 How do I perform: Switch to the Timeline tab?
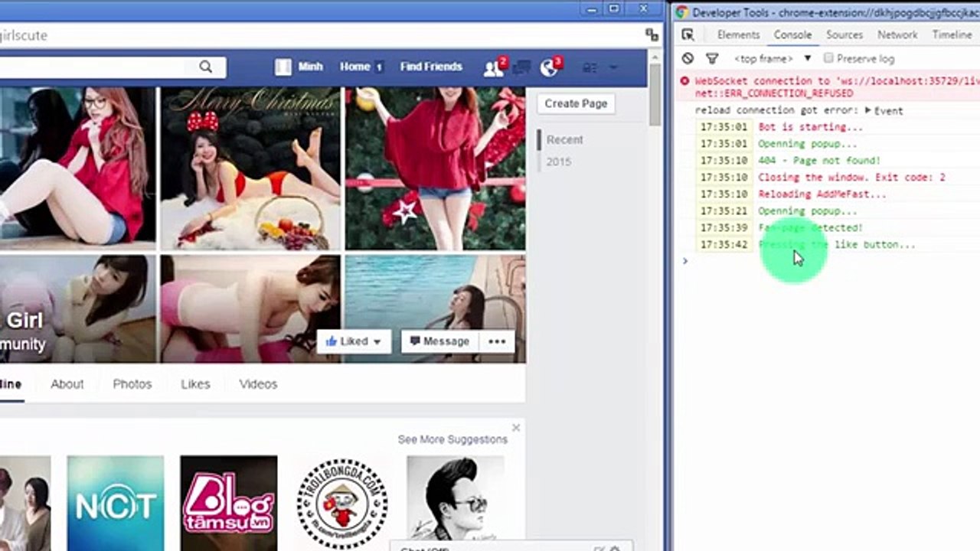952,34
